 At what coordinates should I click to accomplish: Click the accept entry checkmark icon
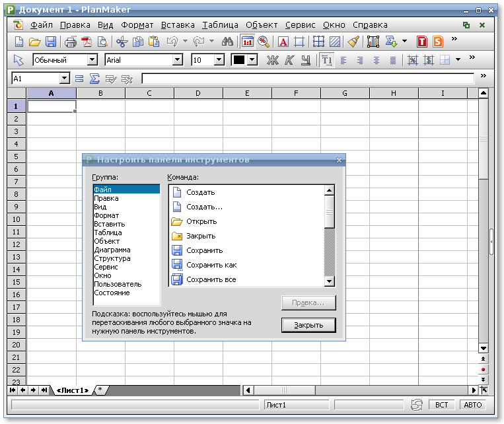pos(111,79)
